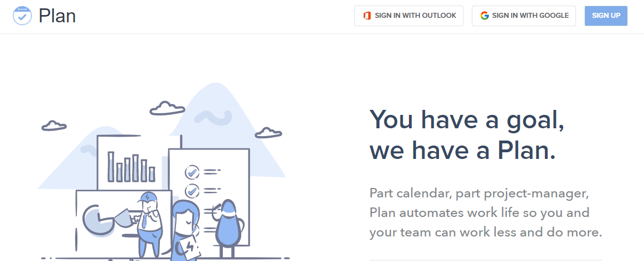Click the large mountain peak in the illustration

(x=222, y=123)
